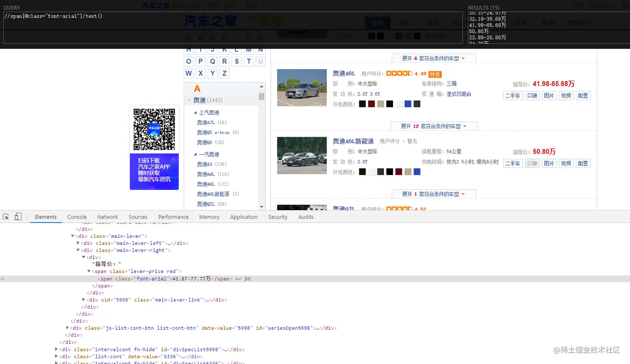This screenshot has height=364, width=630.
Task: Switch to the Network tab
Action: [x=107, y=217]
